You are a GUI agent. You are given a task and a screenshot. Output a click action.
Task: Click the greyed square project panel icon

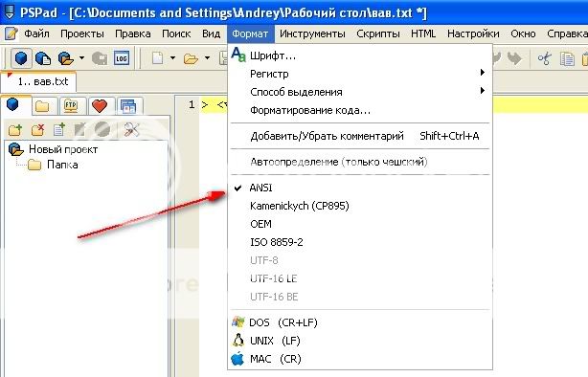(79, 130)
